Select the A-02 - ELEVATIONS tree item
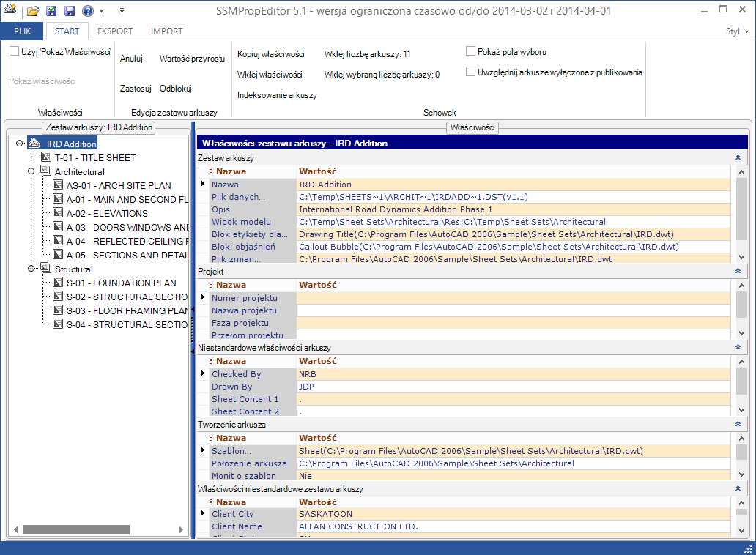Viewport: 756px width, 555px height. pyautogui.click(x=107, y=213)
